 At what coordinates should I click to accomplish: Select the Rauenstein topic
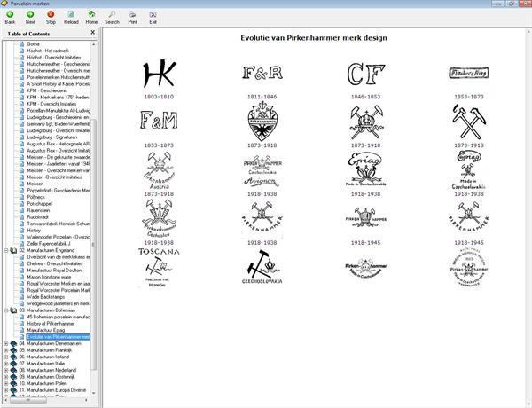(38, 210)
